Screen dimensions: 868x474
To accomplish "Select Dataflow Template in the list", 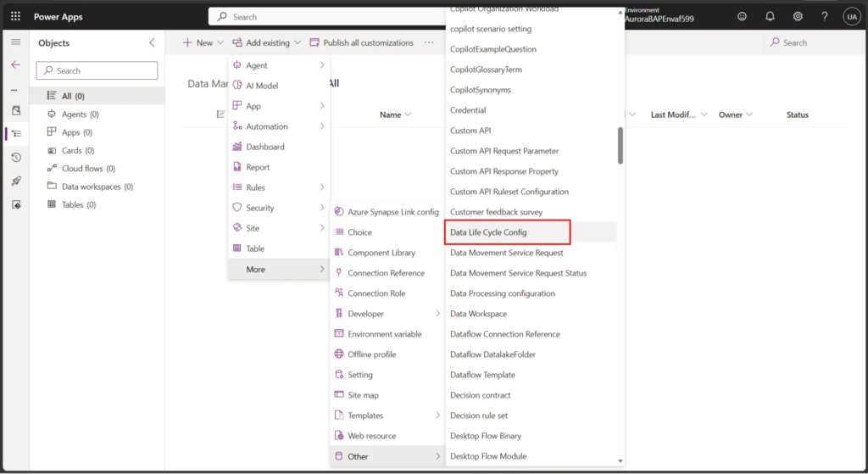I will point(531,374).
